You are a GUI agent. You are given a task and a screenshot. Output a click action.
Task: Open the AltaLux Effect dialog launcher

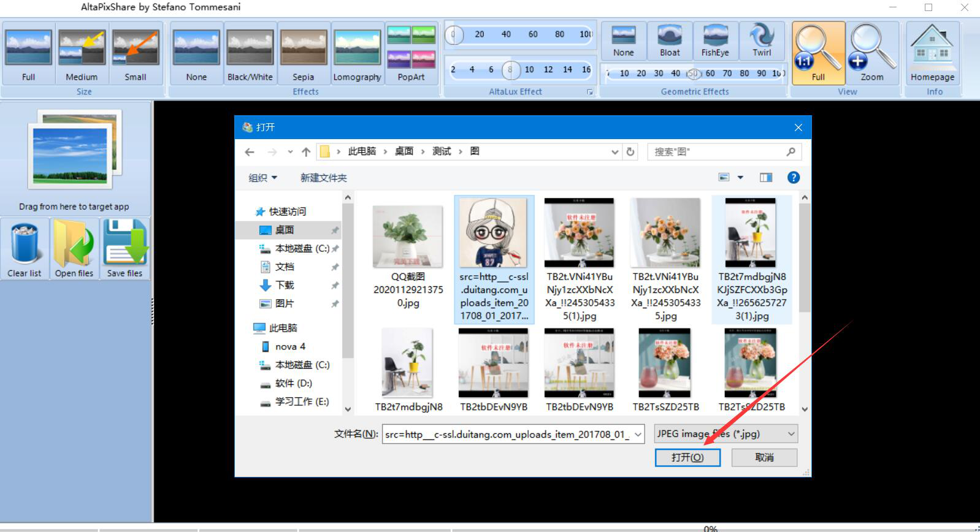590,93
